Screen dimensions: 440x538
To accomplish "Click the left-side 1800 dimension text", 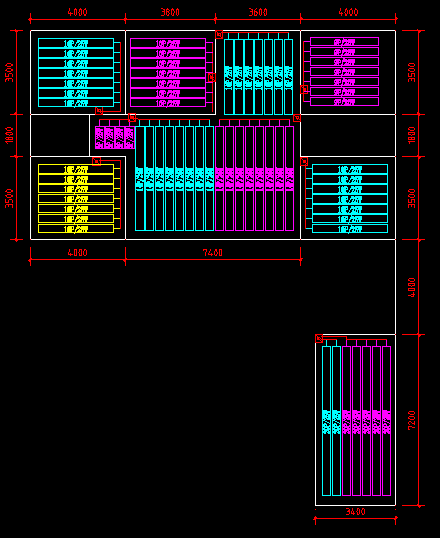I will click(x=10, y=135).
